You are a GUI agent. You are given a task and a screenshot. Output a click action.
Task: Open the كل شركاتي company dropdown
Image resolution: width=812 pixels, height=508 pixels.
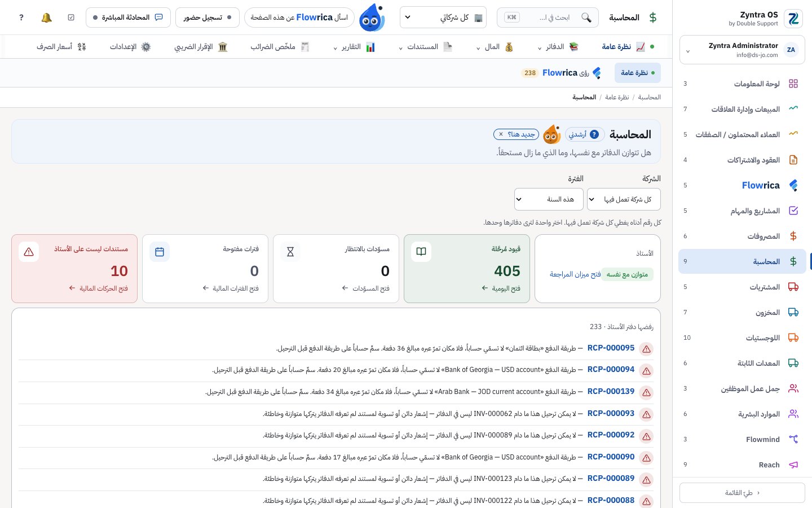click(443, 17)
